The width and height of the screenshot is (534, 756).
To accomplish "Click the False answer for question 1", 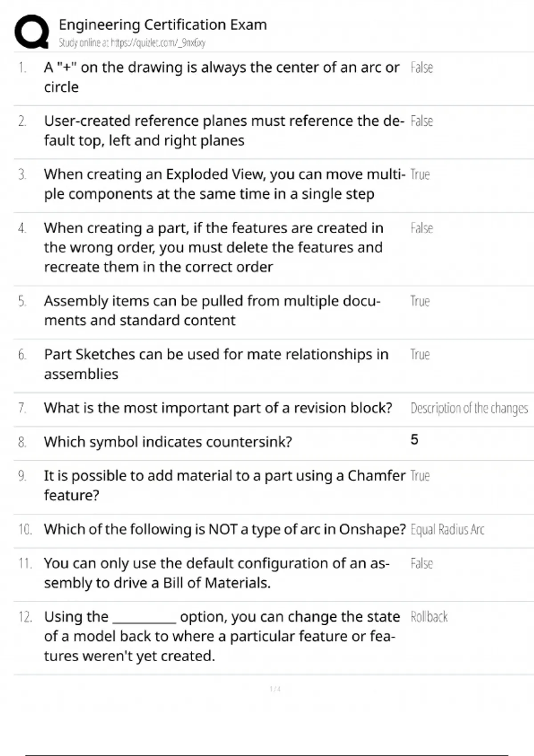I will (x=421, y=68).
